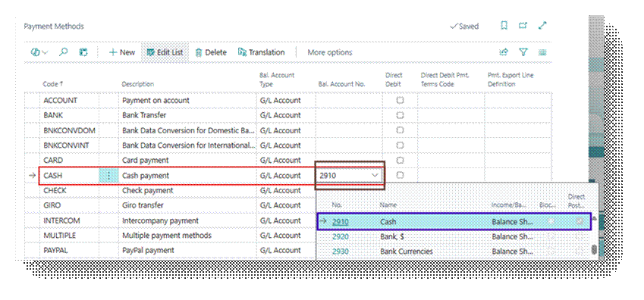Screen dimensions: 644x300
Task: Open account link 2920 in the lookup
Action: [x=341, y=236]
